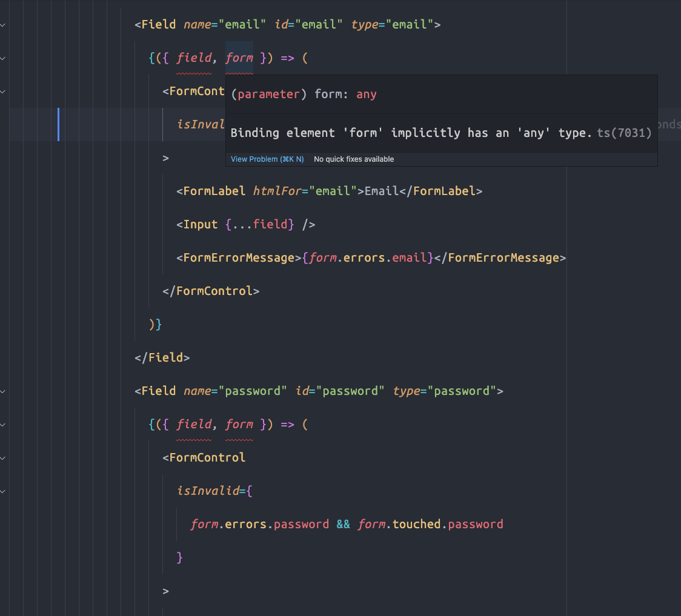Click the blue modified-line gutter indicator
Image resolution: width=681 pixels, height=616 pixels.
tap(58, 124)
